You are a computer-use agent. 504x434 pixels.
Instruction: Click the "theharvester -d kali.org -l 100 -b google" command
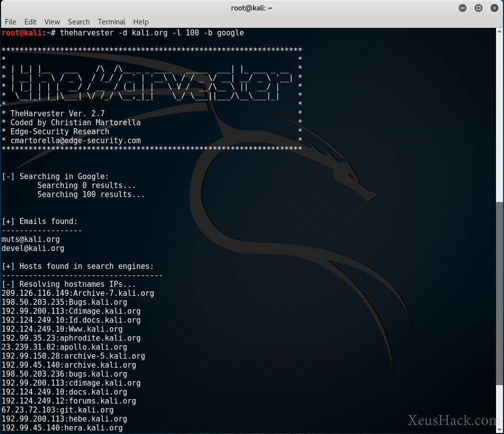tap(152, 33)
